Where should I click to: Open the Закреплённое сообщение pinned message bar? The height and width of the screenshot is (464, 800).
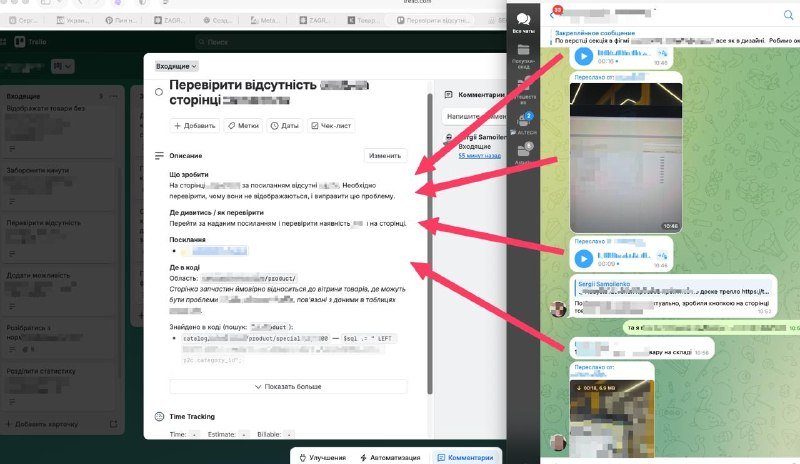point(673,37)
